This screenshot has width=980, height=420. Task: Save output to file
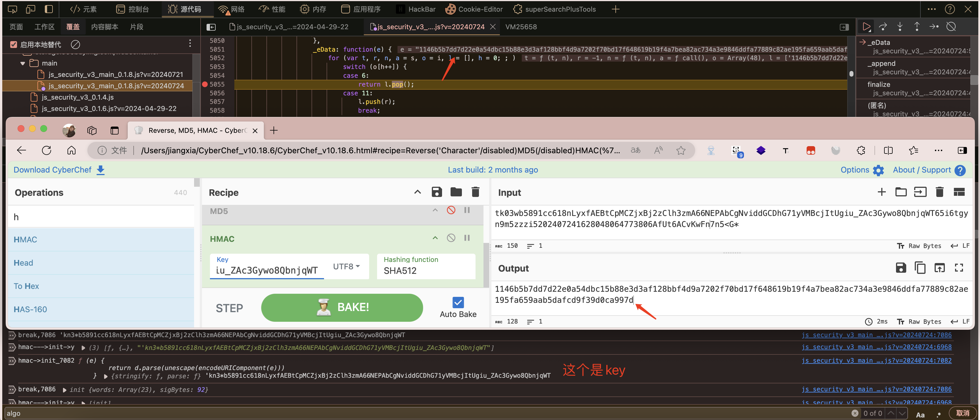tap(901, 268)
